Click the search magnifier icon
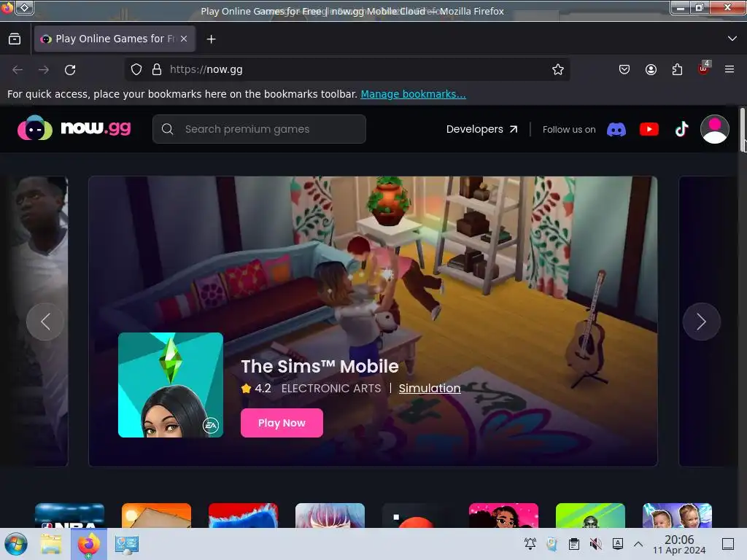Screen dimensions: 747x560 pos(167,129)
